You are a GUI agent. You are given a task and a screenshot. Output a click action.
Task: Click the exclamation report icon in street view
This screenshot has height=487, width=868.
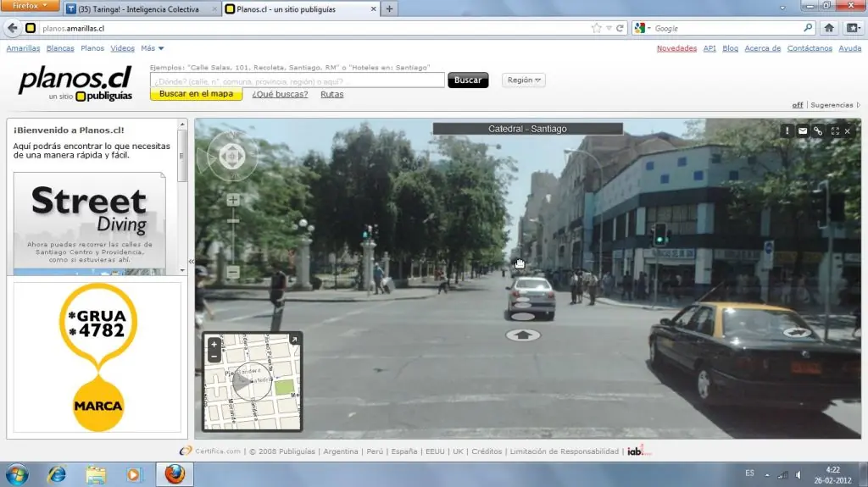pos(787,130)
